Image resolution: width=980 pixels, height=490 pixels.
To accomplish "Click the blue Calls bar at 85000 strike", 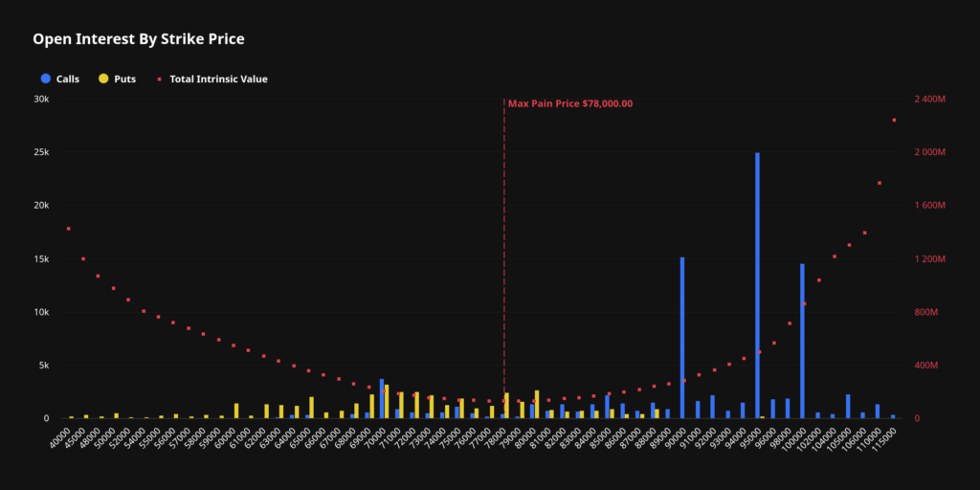I will coord(607,407).
